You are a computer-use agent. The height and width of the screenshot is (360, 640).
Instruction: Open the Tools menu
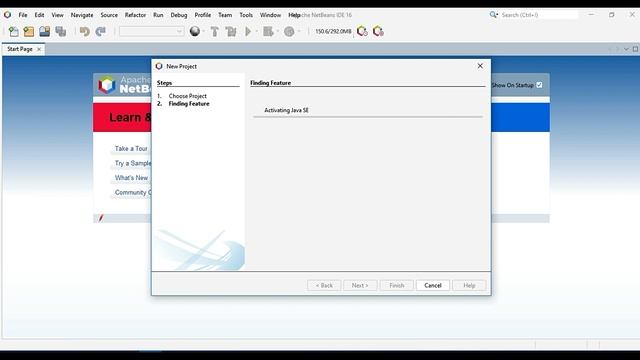(246, 15)
